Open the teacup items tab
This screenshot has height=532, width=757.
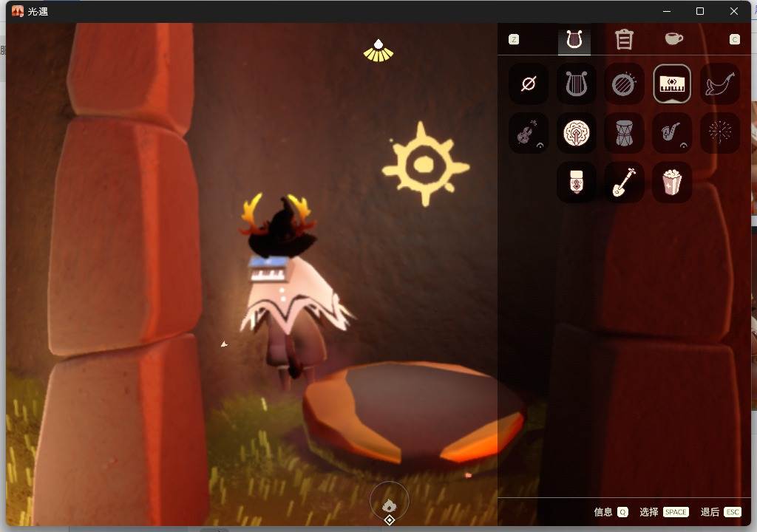pos(673,38)
